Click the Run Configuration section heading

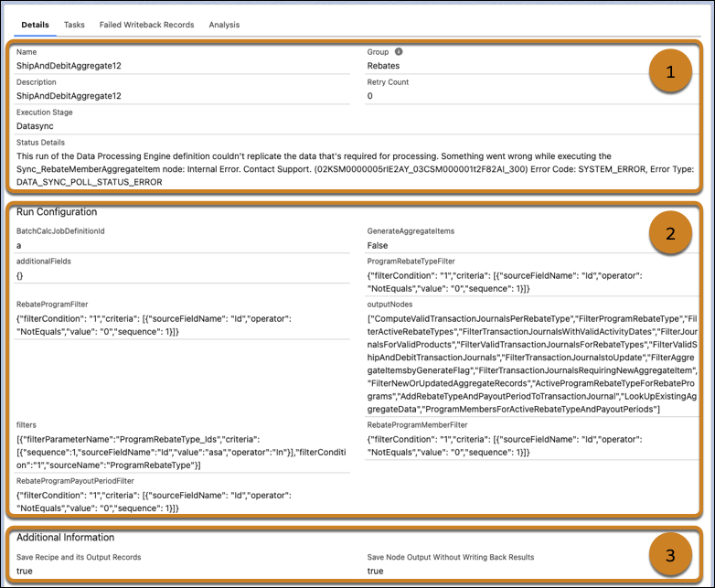[57, 211]
